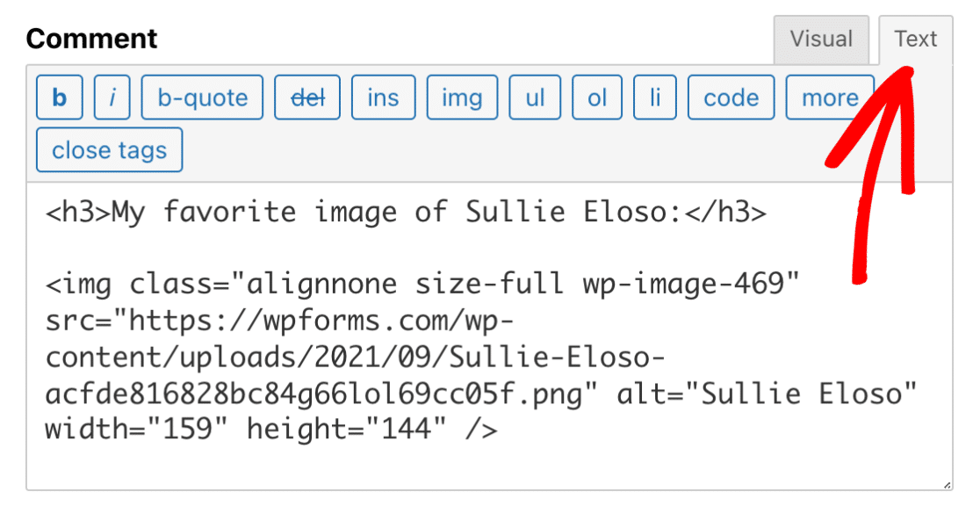
Task: Add an ordered list with ol
Action: (x=597, y=98)
